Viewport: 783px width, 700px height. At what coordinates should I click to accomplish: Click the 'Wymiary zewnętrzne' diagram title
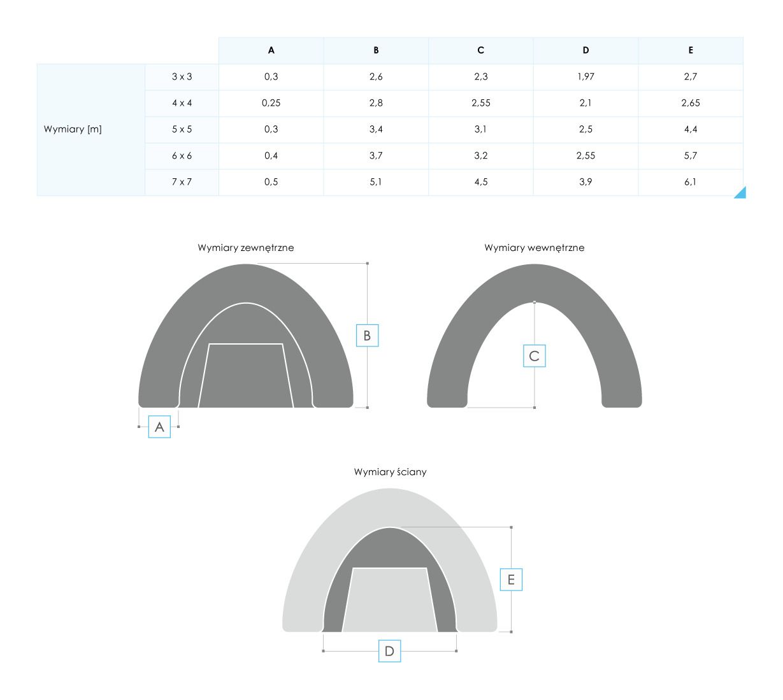point(246,248)
